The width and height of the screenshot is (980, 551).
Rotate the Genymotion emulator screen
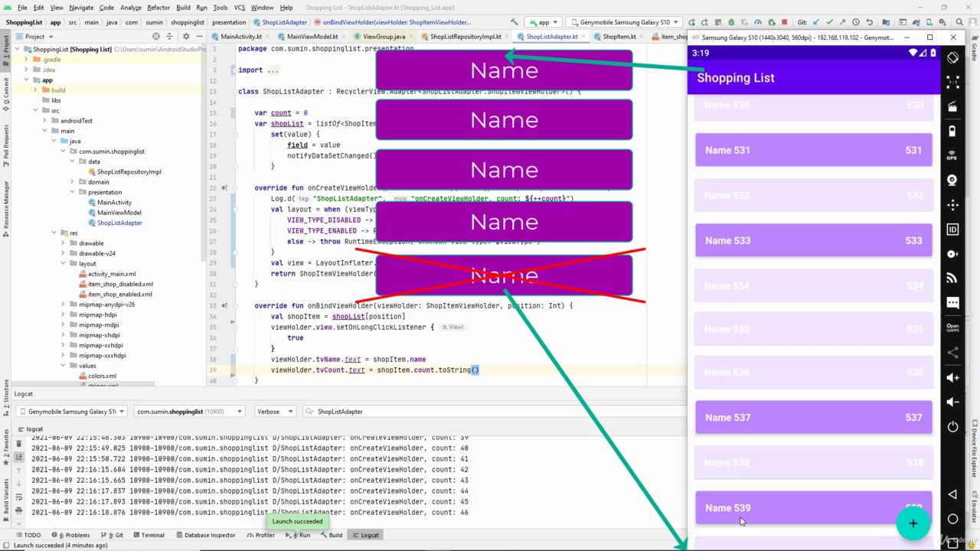952,57
